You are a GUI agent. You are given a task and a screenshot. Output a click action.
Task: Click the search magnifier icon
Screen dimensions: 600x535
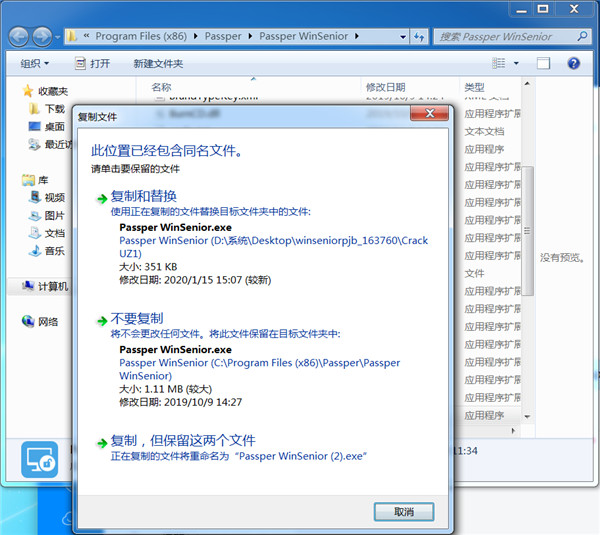coord(582,36)
